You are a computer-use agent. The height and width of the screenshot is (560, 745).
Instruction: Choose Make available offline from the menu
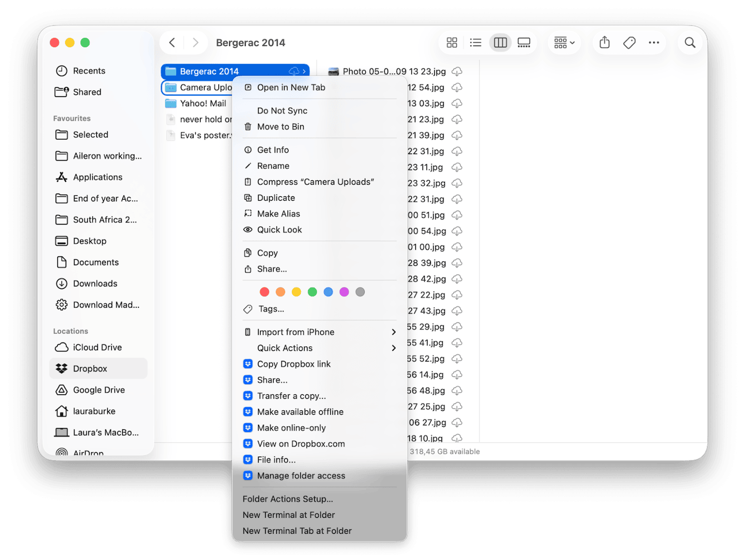(300, 412)
